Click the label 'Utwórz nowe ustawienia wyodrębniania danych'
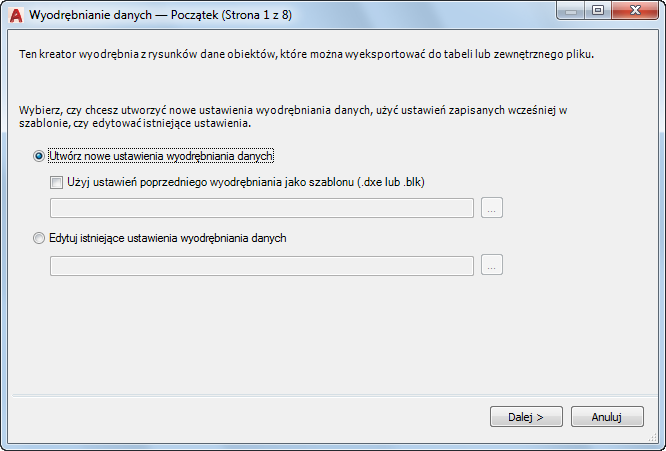This screenshot has width=666, height=451. tap(161, 156)
